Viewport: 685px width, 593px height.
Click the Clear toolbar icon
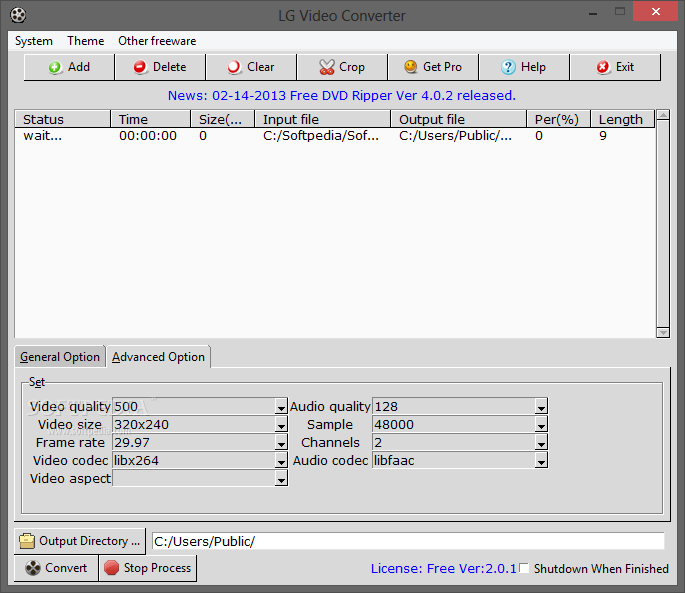[234, 67]
